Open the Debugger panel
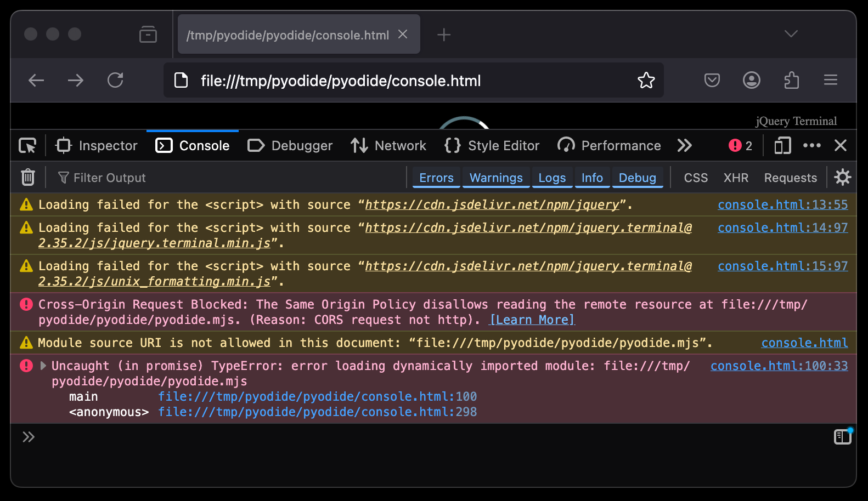Image resolution: width=868 pixels, height=501 pixels. 290,146
